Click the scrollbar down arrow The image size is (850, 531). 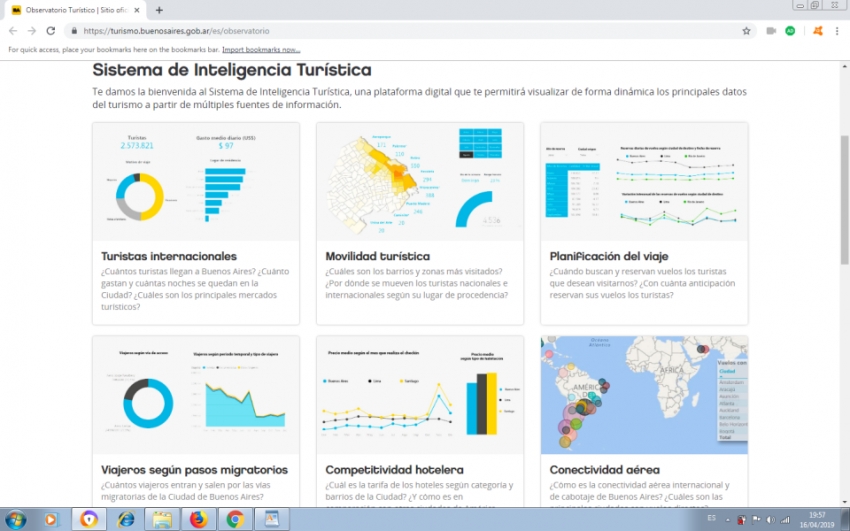click(x=845, y=502)
